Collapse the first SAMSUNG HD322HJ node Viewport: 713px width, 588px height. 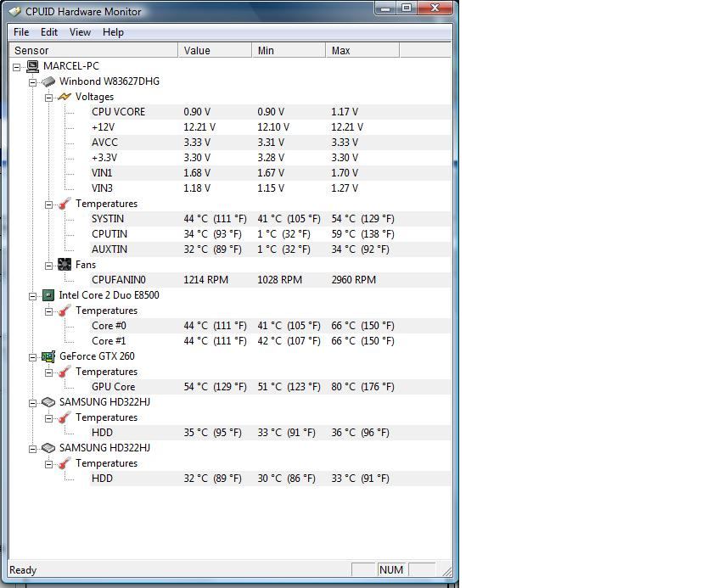(33, 403)
